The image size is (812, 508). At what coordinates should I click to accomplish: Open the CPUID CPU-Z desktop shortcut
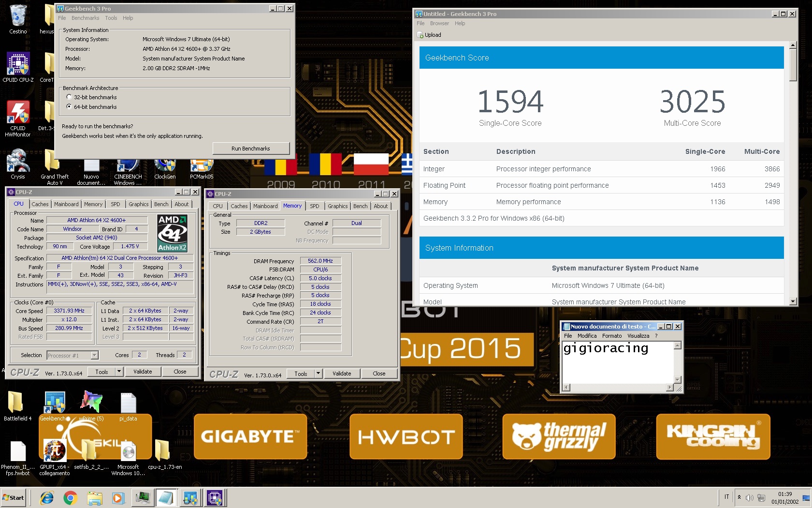pos(18,67)
